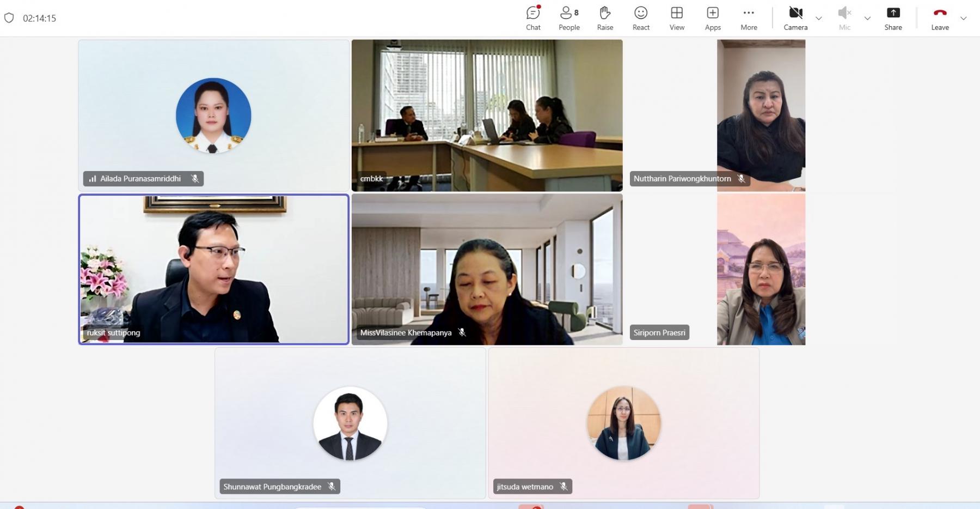Screen dimensions: 980x509
Task: Expand the Mic options dropdown arrow
Action: click(867, 19)
